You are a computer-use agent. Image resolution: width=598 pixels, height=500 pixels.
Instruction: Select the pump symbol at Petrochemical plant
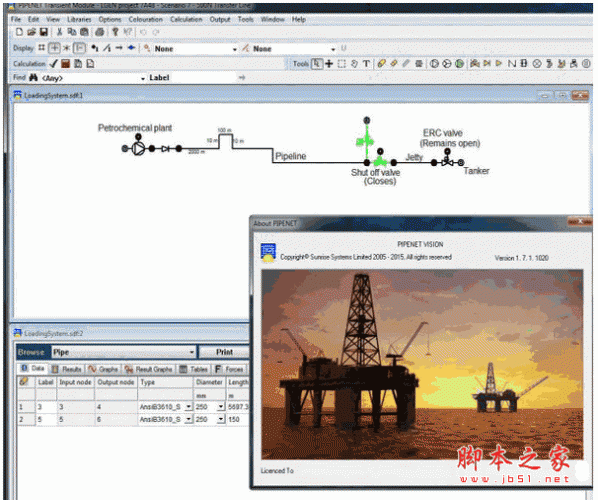(x=138, y=148)
